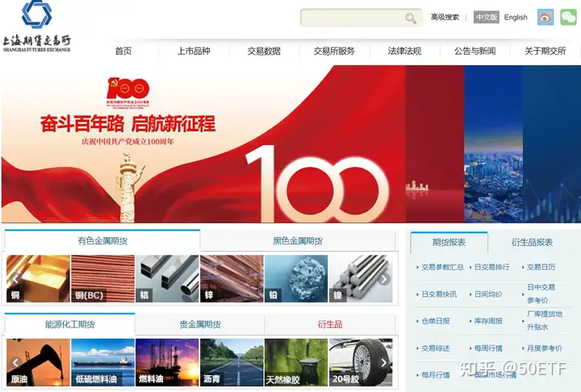
Task: Show next items in the energy chemicals carousel
Action: point(384,363)
